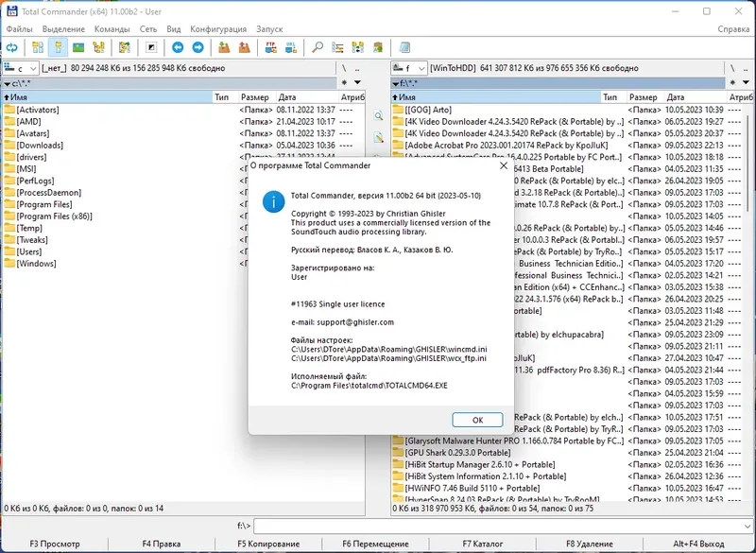This screenshot has width=756, height=553.
Task: Close the About Total Commander dialog
Action: 504,165
